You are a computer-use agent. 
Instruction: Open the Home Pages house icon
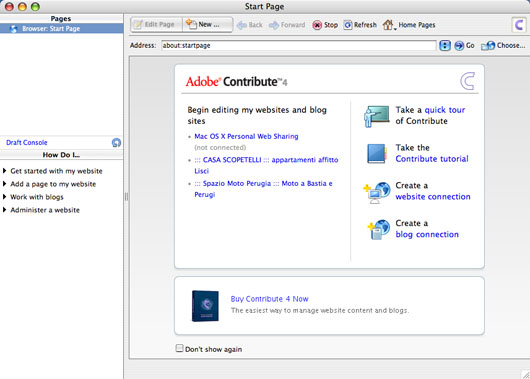point(388,25)
